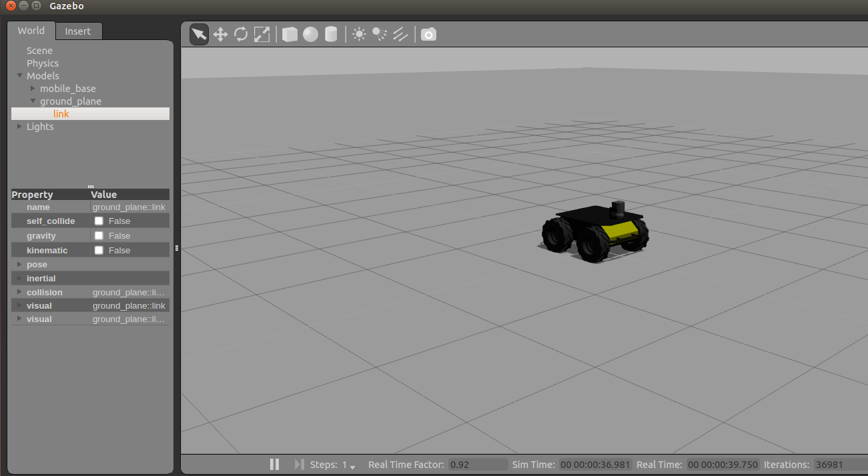This screenshot has height=476, width=868.
Task: Maximize the Gazebo window
Action: click(36, 6)
